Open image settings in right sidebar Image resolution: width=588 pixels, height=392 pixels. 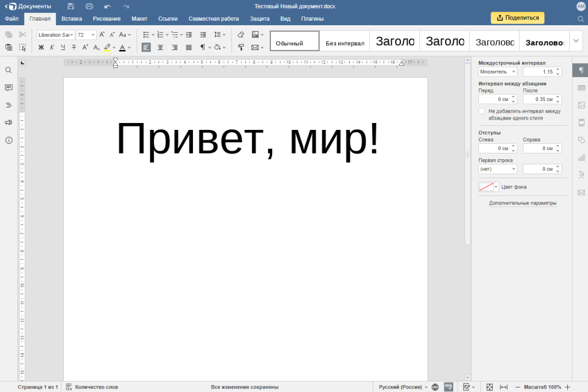[581, 105]
